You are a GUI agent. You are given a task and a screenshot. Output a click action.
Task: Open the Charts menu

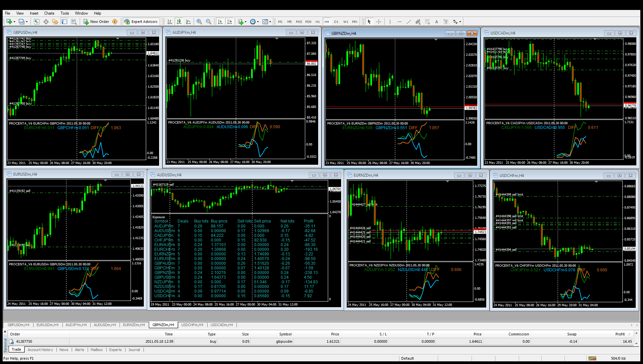(x=49, y=13)
